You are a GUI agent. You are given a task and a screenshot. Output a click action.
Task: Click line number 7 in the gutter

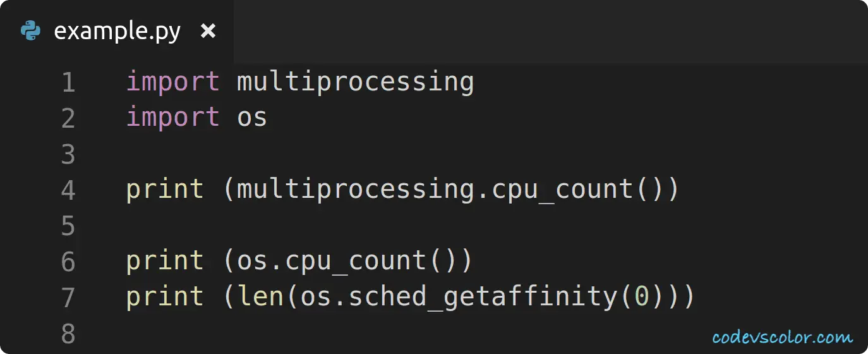[x=68, y=298]
